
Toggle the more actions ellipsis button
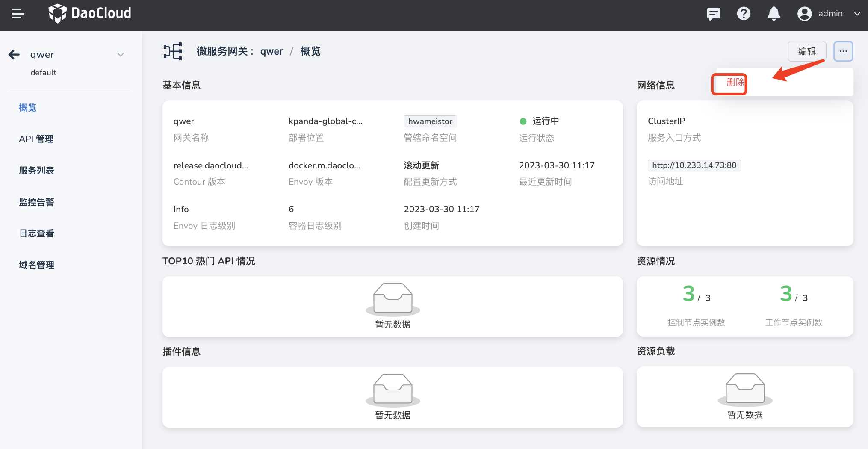[x=843, y=51]
